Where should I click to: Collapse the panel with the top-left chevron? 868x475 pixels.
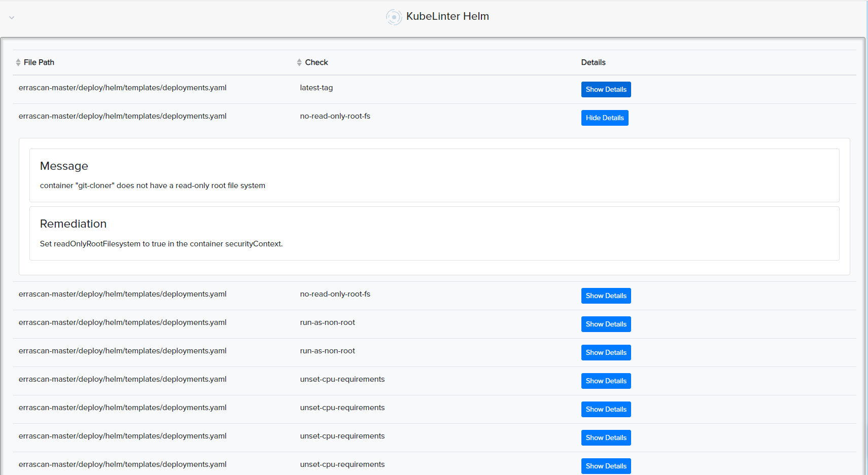click(x=12, y=18)
